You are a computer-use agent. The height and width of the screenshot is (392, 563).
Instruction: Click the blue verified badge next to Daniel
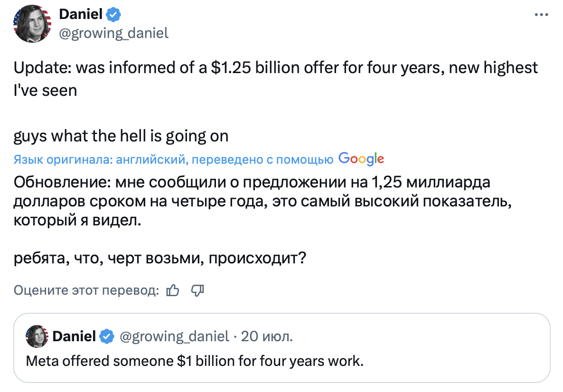click(x=112, y=14)
